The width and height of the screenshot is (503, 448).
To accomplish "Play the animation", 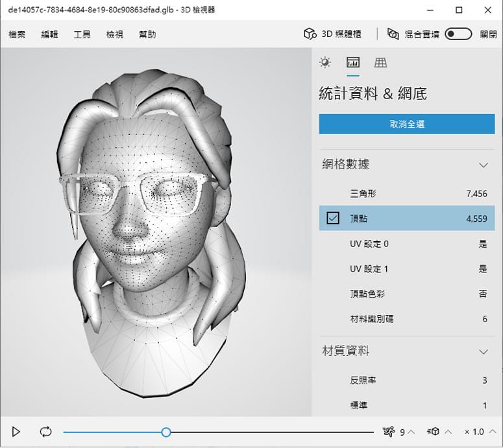I will [x=16, y=432].
